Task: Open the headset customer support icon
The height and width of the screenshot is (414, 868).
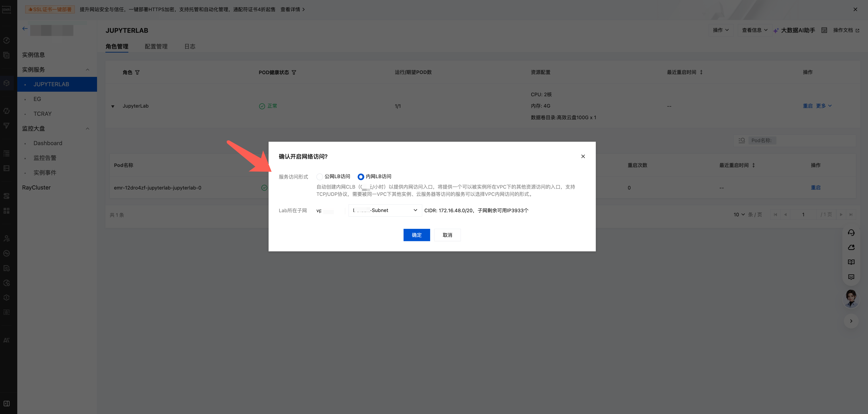Action: (851, 232)
